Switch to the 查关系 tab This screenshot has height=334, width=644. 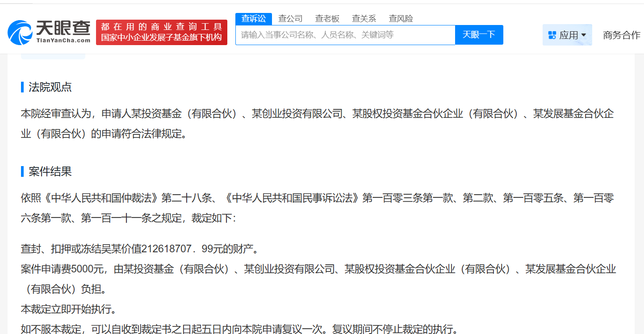click(x=364, y=19)
